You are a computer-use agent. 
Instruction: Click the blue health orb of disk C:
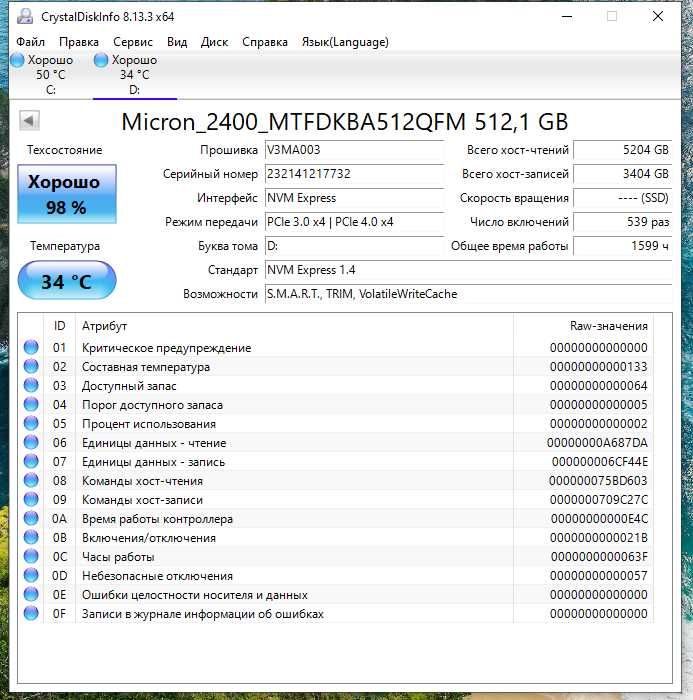pyautogui.click(x=17, y=60)
